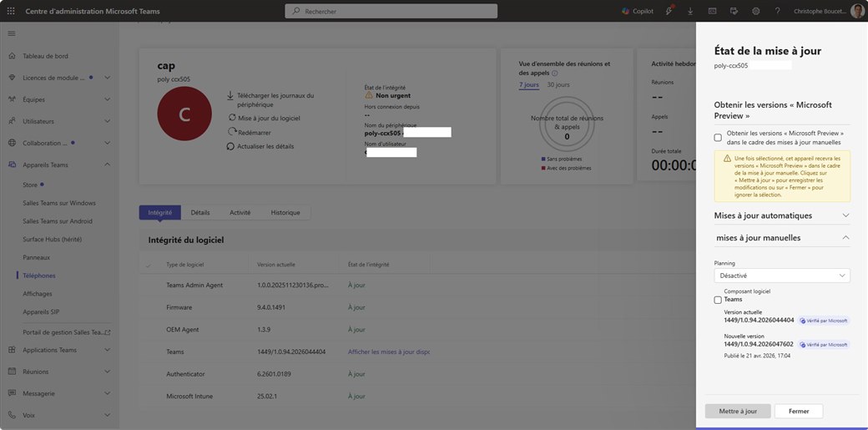868x430 pixels.
Task: Switch to the Historique tab
Action: [285, 213]
